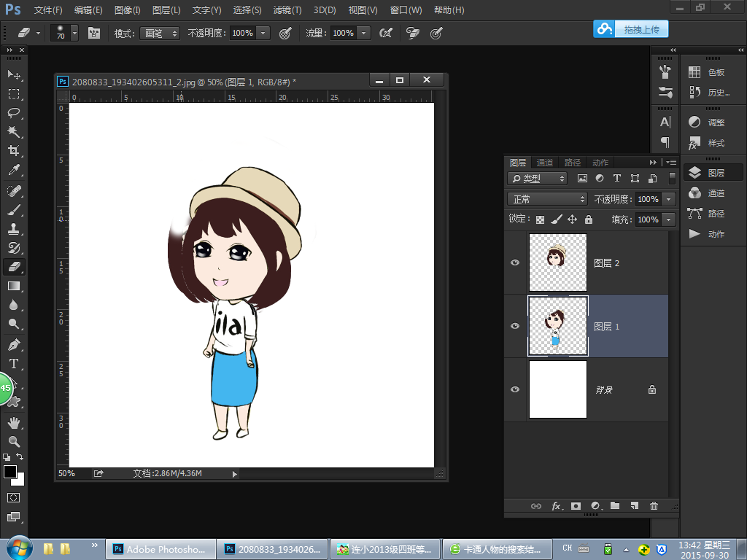
Task: Select the 图层 2 layer thumbnail
Action: tap(558, 262)
